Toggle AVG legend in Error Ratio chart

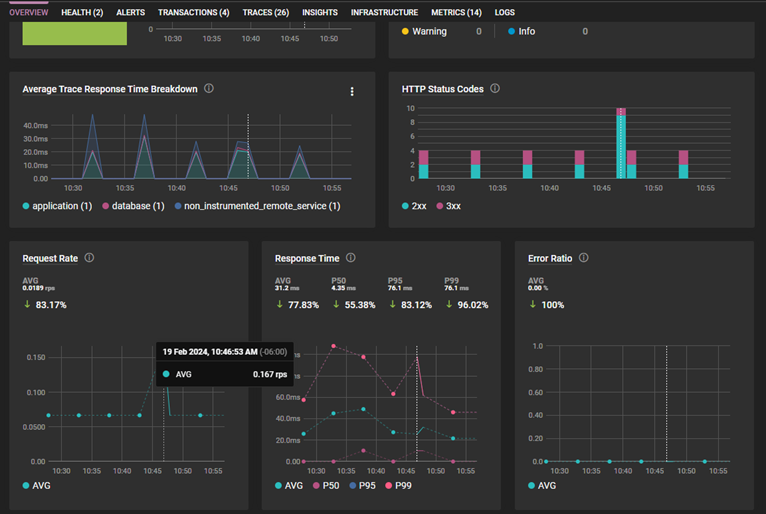542,486
